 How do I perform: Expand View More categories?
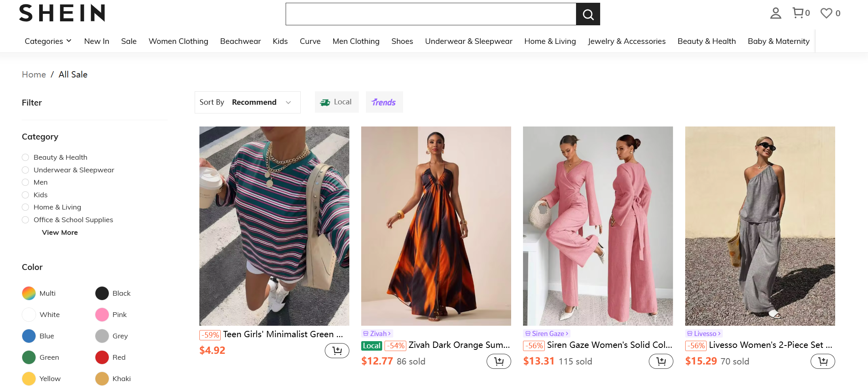60,232
